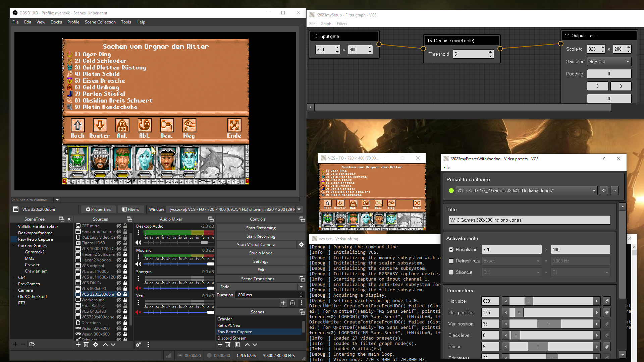Add new video preset plus button
Image resolution: width=644 pixels, height=362 pixels.
(604, 190)
